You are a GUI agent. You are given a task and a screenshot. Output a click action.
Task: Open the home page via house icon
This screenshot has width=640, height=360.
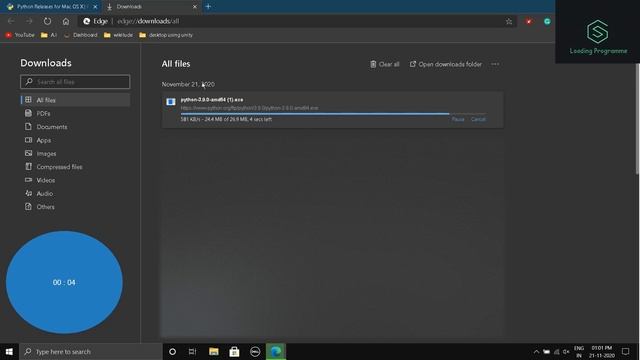click(x=66, y=21)
